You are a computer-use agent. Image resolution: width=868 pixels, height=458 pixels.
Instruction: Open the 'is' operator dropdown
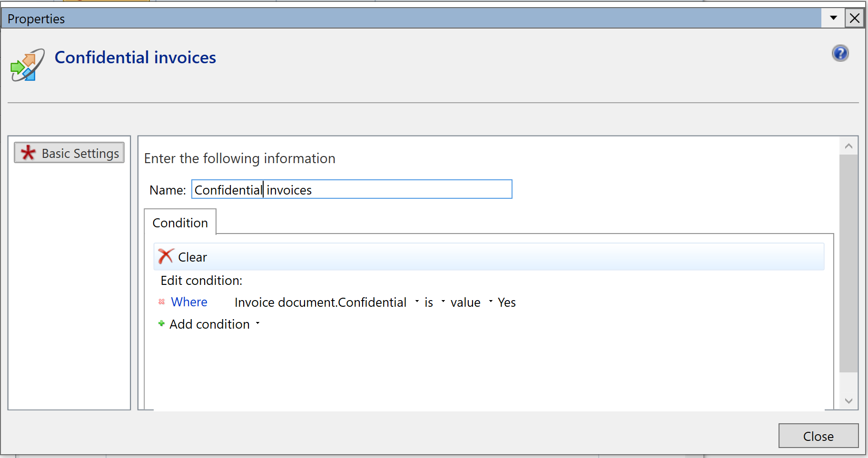click(x=443, y=302)
